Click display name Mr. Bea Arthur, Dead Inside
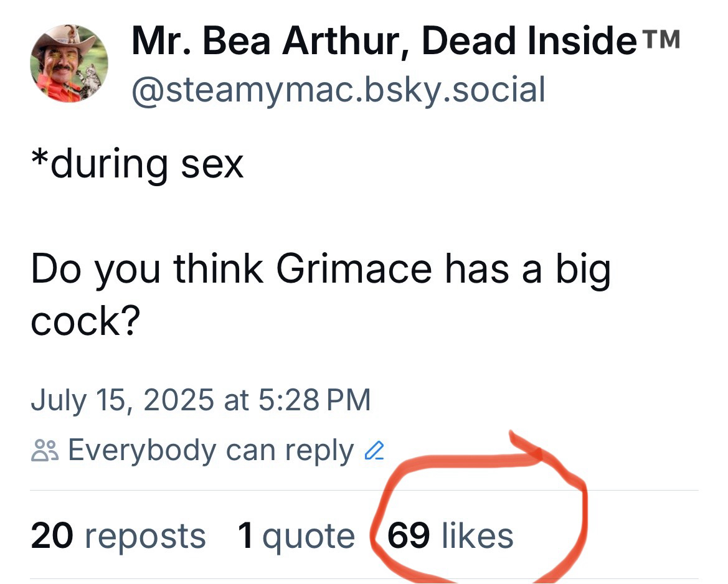This screenshot has height=584, width=728. click(x=380, y=42)
